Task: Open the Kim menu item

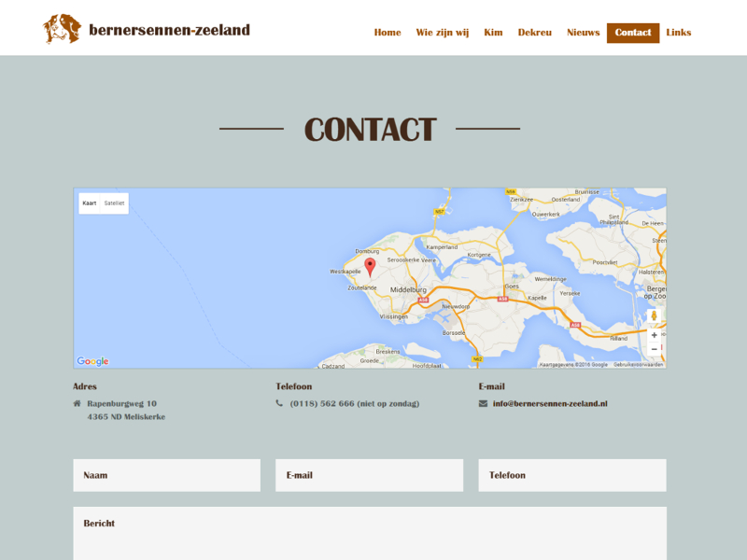Action: tap(493, 33)
